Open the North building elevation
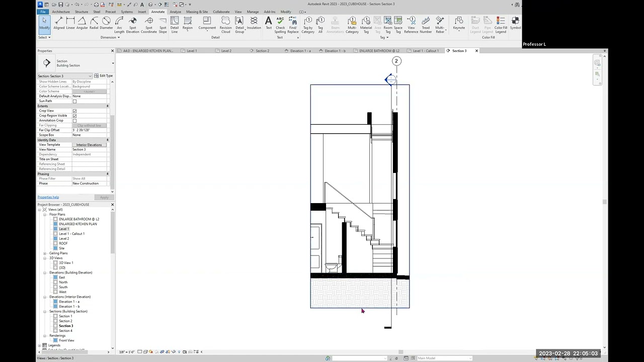The width and height of the screenshot is (644, 362). point(63,283)
